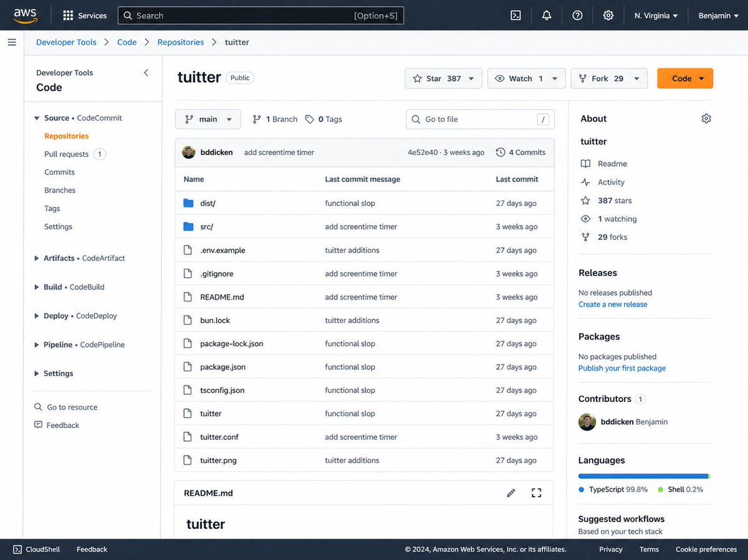Click the src/ folder icon
This screenshot has width=748, height=560.
(188, 227)
